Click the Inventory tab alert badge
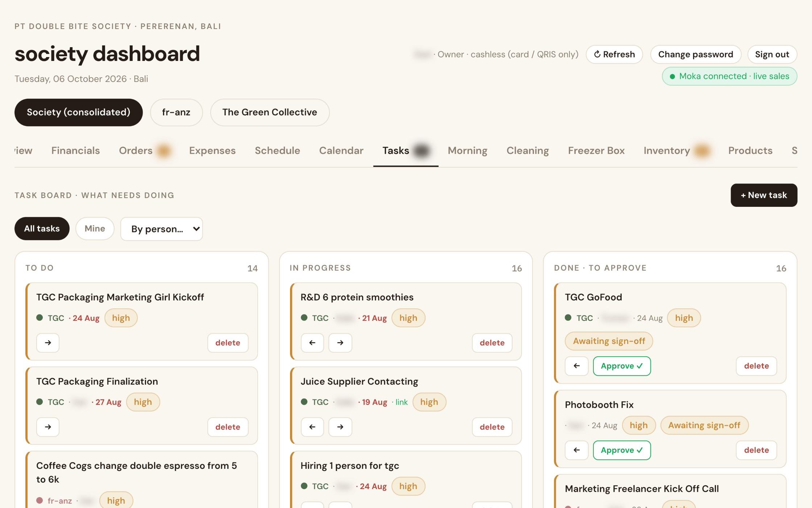The width and height of the screenshot is (812, 508). pyautogui.click(x=702, y=151)
